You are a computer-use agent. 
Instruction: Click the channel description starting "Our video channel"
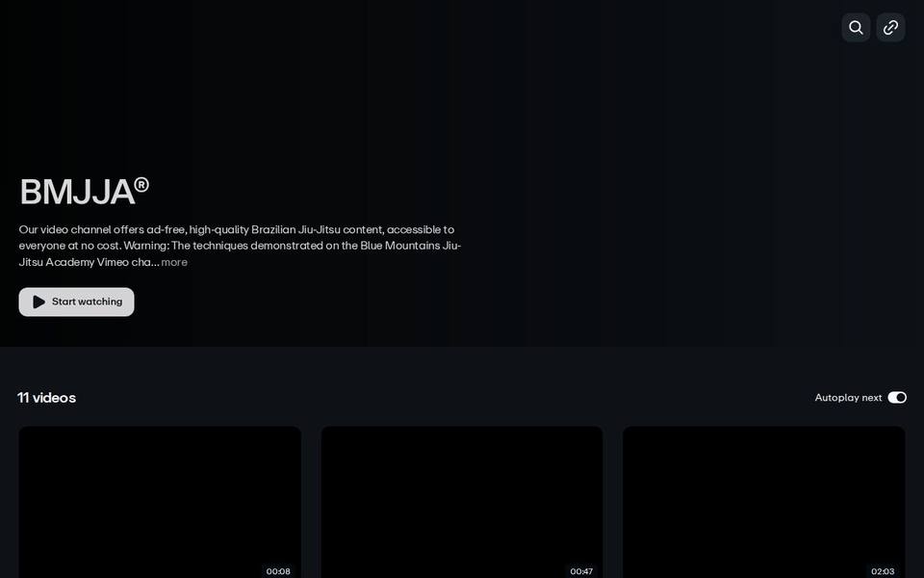[240, 246]
